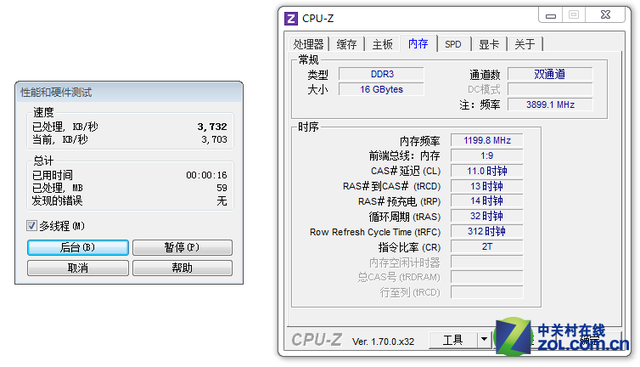Minimize the CPU-Z window

pos(551,16)
